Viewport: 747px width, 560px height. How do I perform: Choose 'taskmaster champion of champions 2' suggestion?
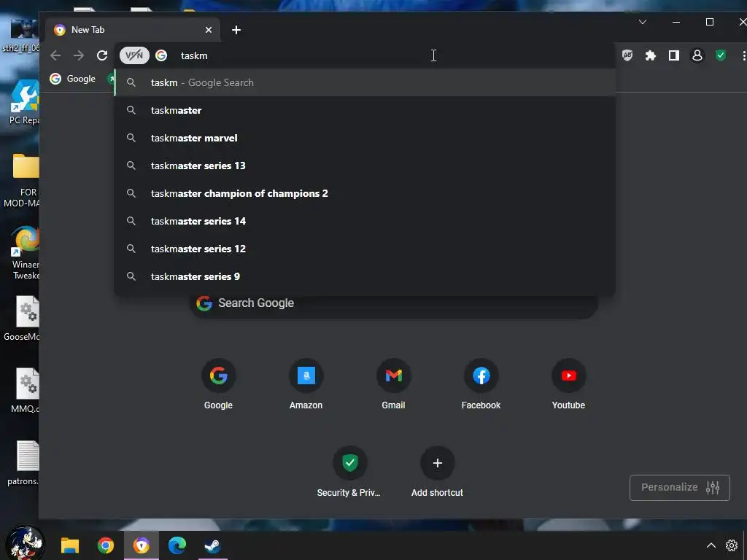365,192
